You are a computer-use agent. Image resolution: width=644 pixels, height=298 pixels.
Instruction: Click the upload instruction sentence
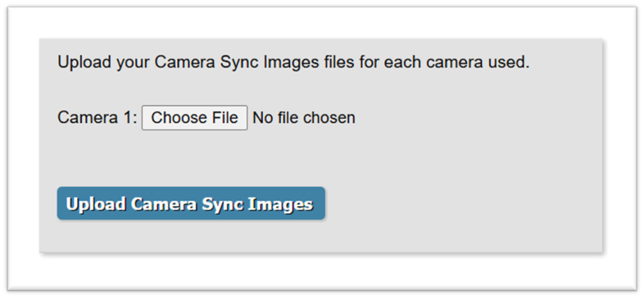click(x=293, y=63)
